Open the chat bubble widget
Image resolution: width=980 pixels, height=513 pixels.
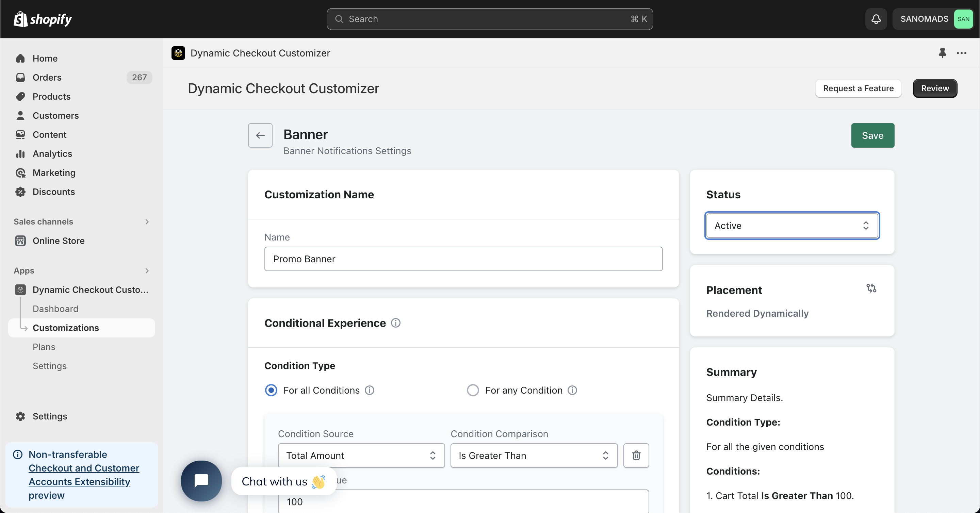click(201, 481)
